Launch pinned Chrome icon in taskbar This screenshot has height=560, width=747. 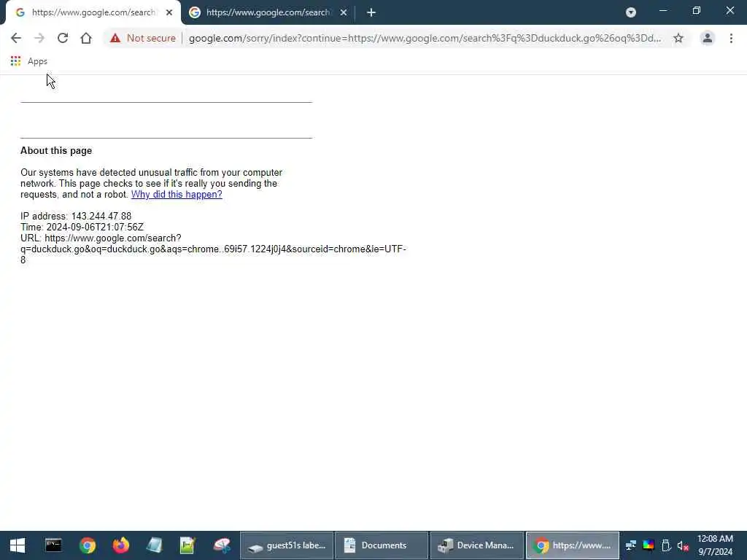88,545
